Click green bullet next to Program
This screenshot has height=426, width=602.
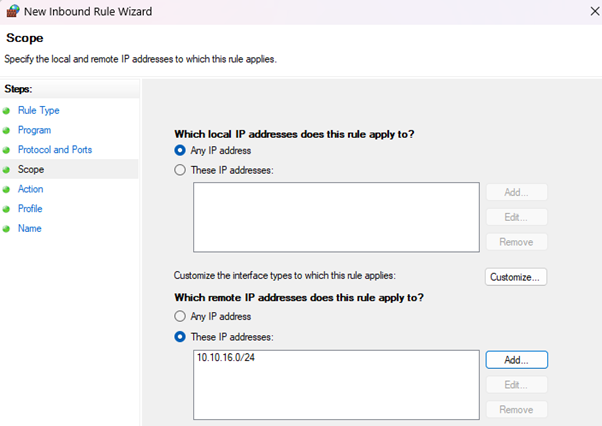click(6, 130)
